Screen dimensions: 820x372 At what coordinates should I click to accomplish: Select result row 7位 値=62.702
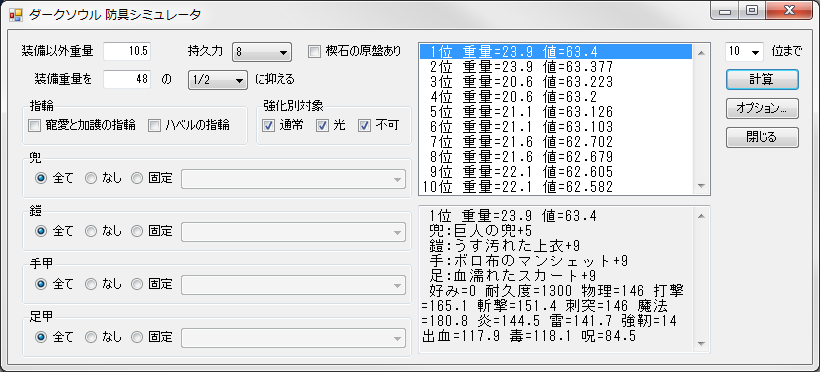click(556, 142)
